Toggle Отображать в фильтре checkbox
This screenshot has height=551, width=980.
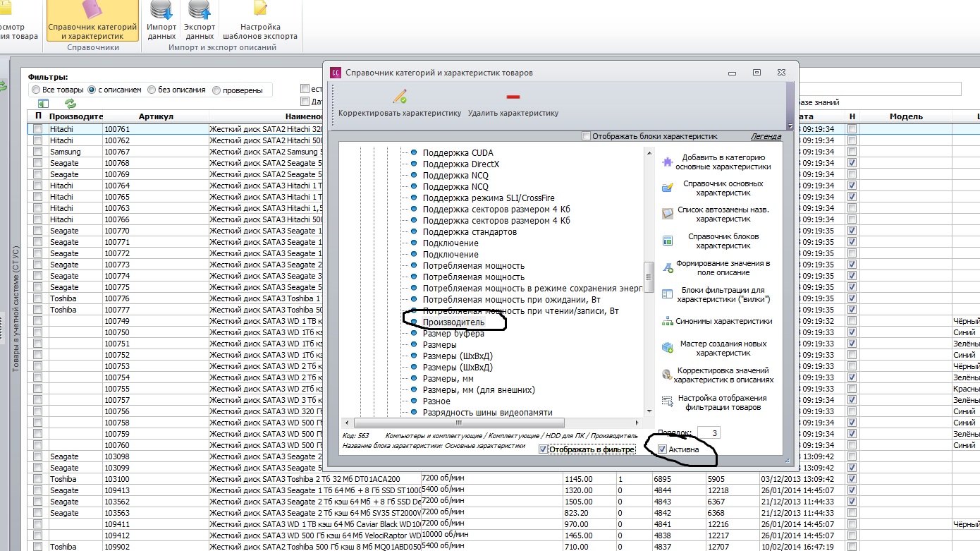click(543, 449)
